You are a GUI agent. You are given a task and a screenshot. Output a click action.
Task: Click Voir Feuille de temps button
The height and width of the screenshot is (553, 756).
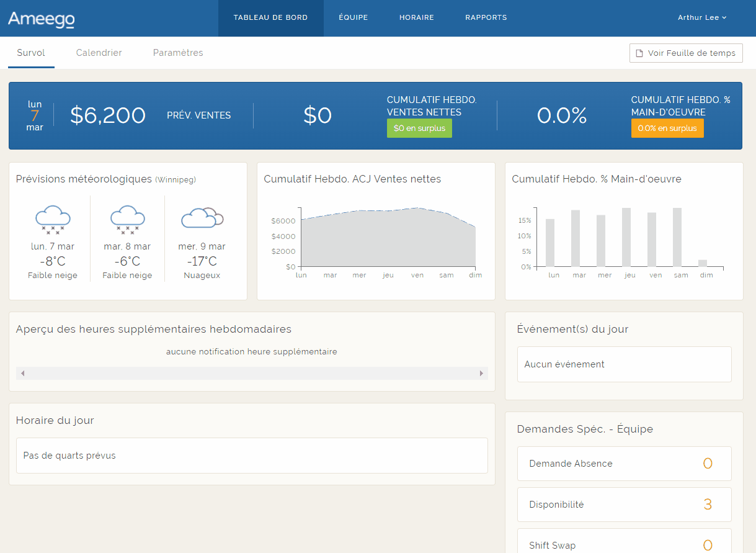[x=685, y=53]
